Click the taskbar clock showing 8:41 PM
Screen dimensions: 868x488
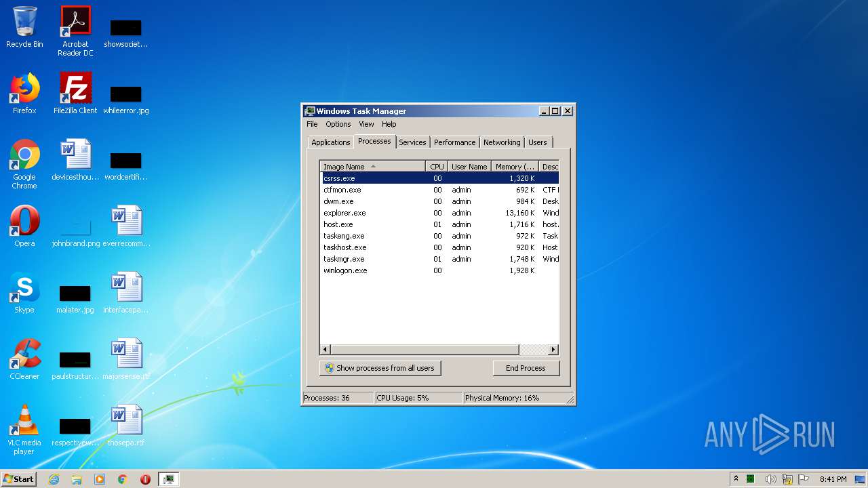click(x=833, y=479)
